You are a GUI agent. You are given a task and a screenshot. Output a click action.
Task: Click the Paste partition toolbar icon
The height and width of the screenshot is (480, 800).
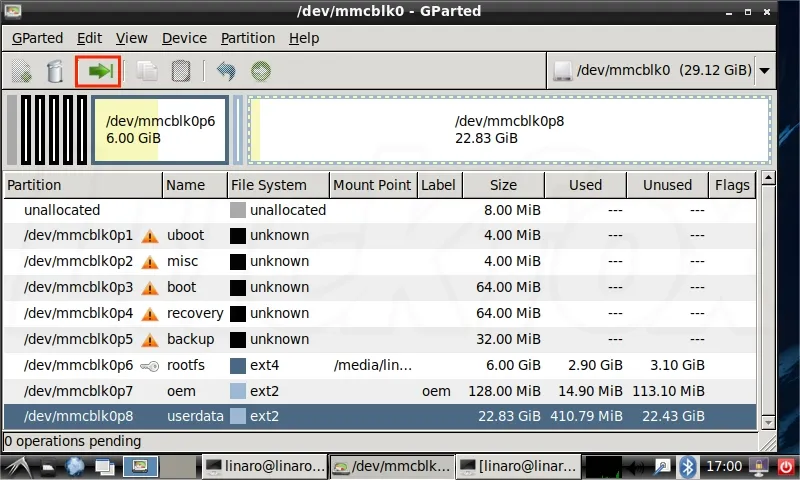tap(181, 71)
